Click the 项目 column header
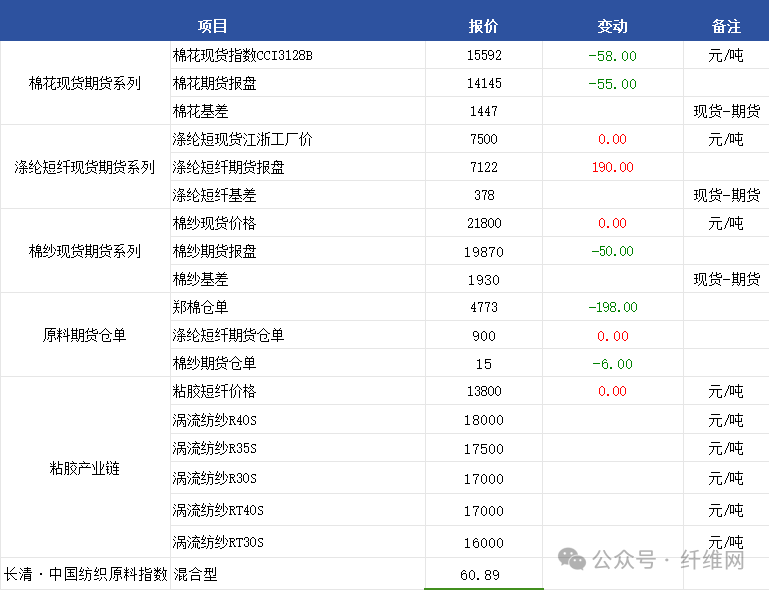 (x=212, y=26)
